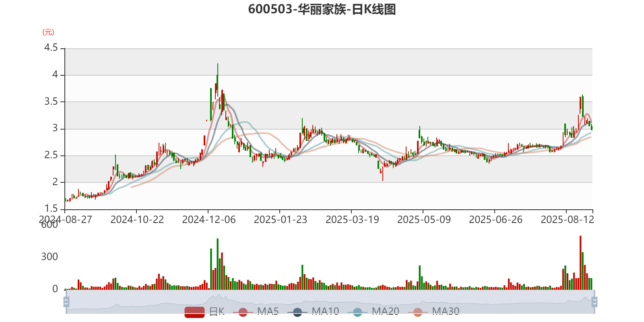This screenshot has height=322, width=644.
Task: Toggle the 日K candlestick series in the legend
Action: [204, 312]
